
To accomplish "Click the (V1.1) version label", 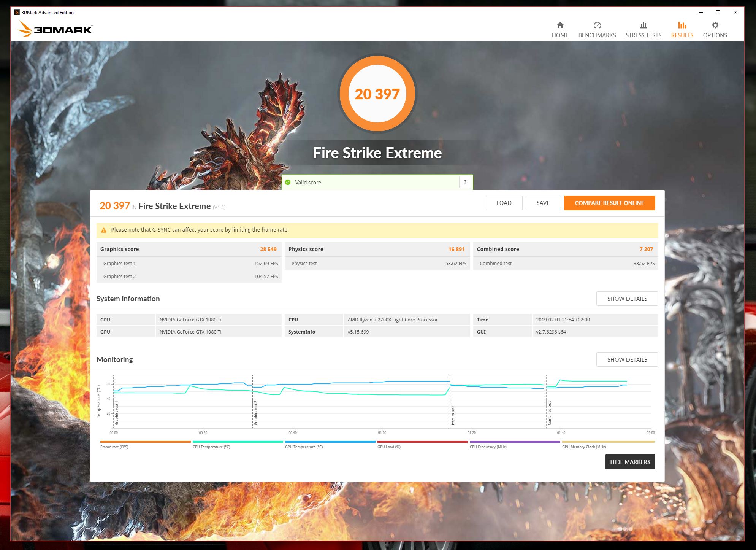I will (219, 207).
